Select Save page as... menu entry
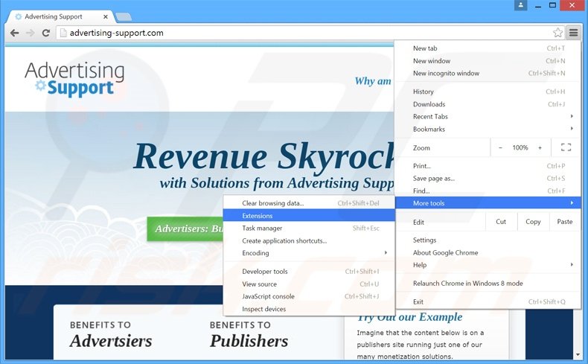588x364 pixels. coord(488,179)
